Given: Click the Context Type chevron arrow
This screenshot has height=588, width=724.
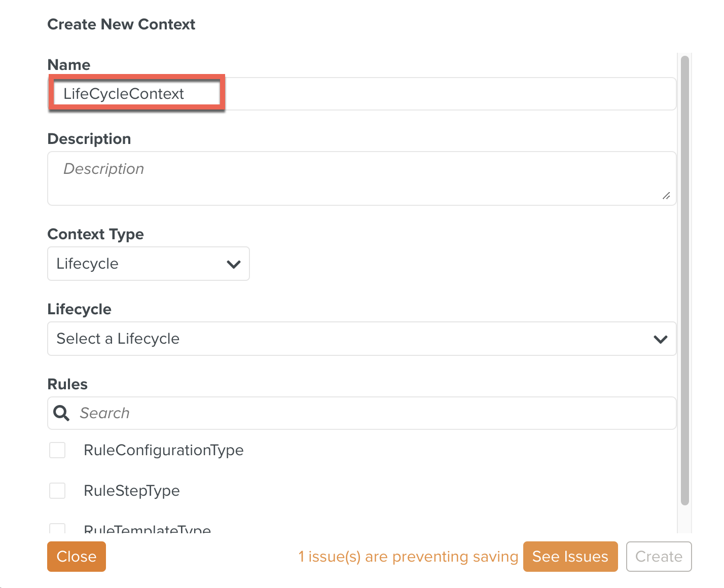Looking at the screenshot, I should (x=233, y=264).
